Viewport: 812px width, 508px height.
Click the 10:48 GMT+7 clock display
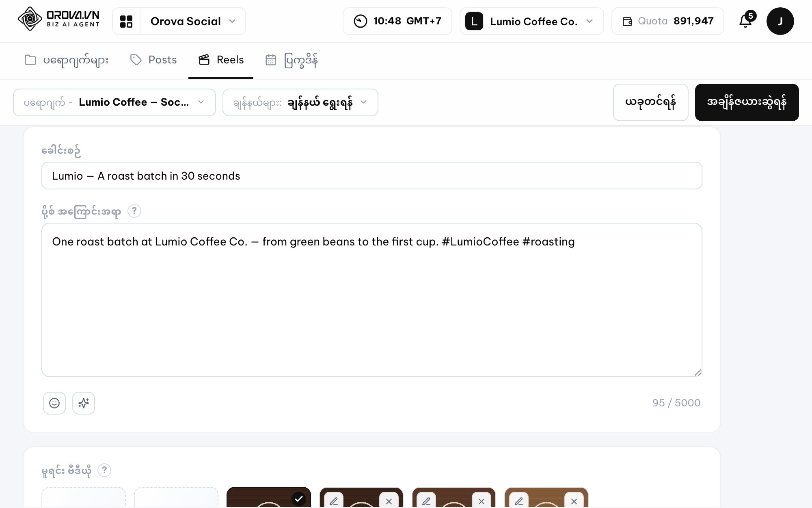pos(397,21)
